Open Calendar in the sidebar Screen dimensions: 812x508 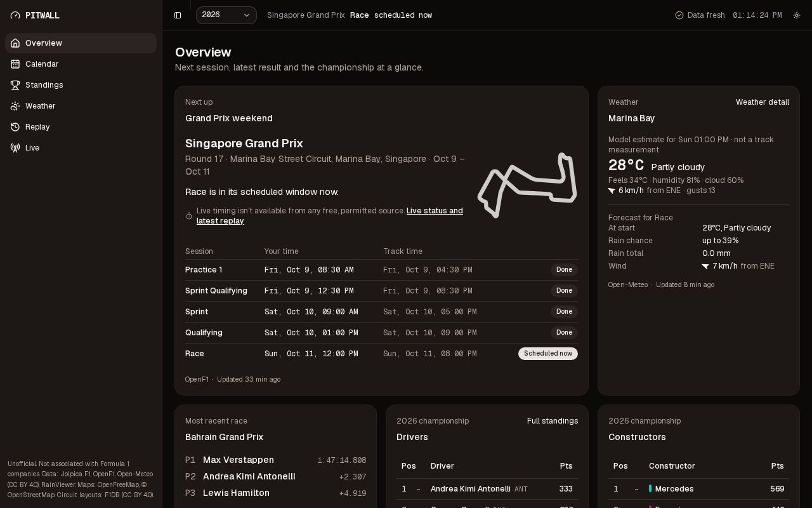coord(81,64)
